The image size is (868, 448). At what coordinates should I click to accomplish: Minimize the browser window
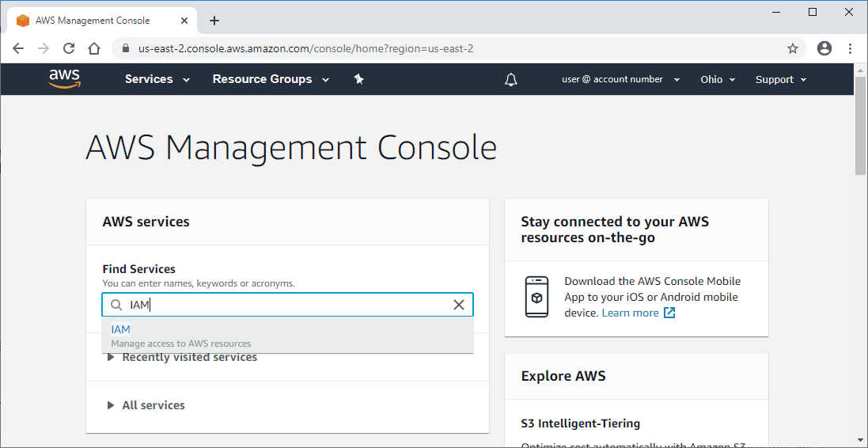click(776, 12)
